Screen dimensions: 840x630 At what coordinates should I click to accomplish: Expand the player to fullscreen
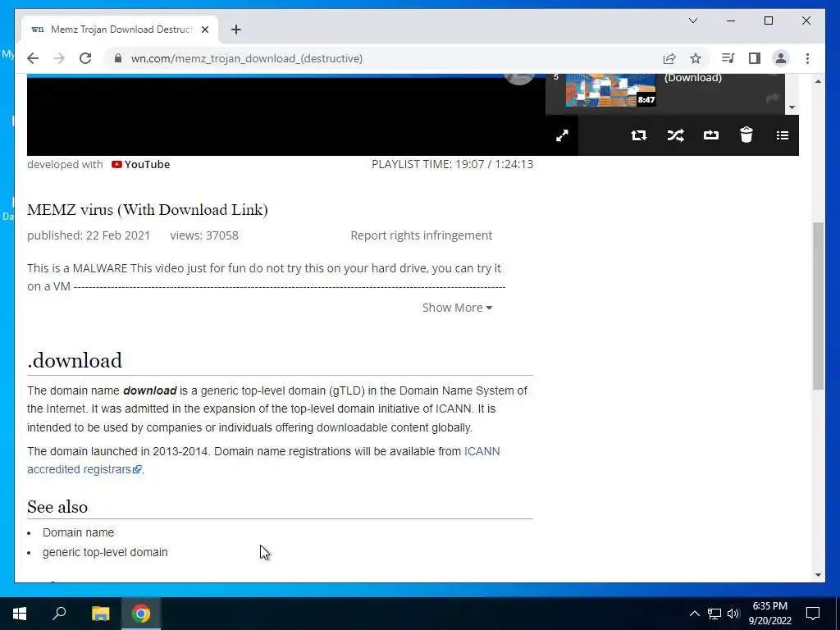[562, 135]
